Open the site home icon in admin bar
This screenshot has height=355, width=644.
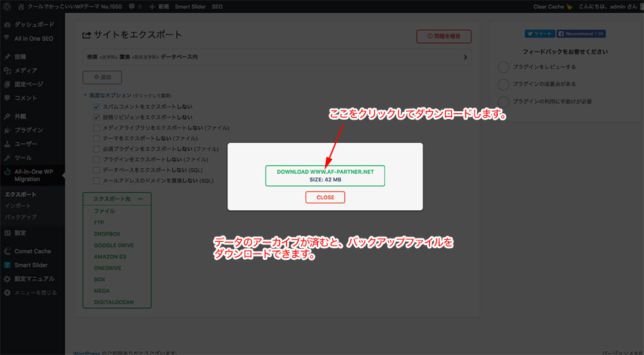click(21, 6)
